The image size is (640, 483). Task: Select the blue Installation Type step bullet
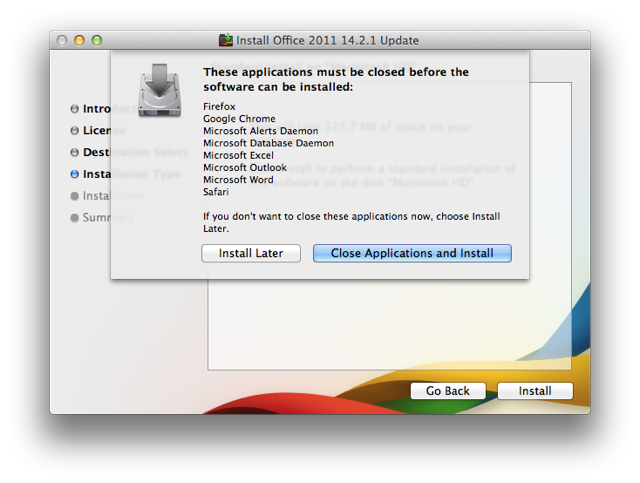pyautogui.click(x=74, y=174)
